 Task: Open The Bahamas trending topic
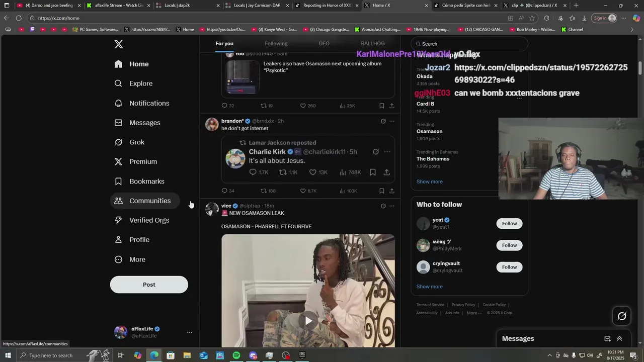[433, 159]
